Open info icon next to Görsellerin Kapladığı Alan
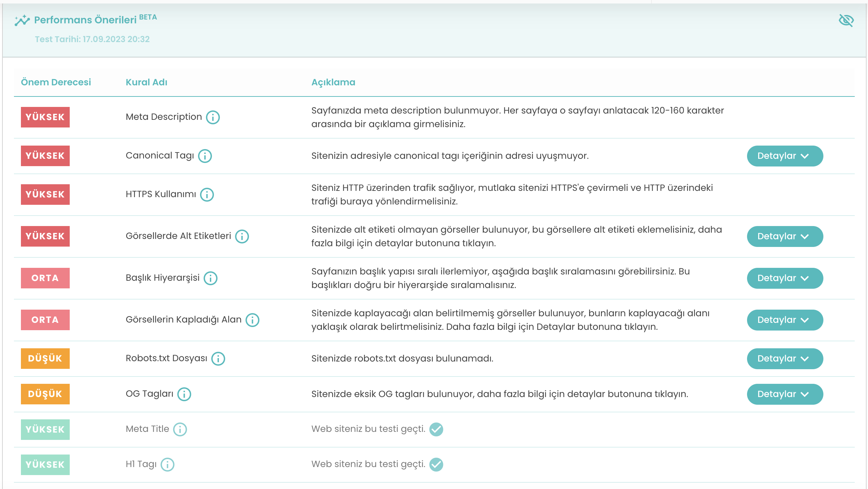The height and width of the screenshot is (489, 868). 252,320
